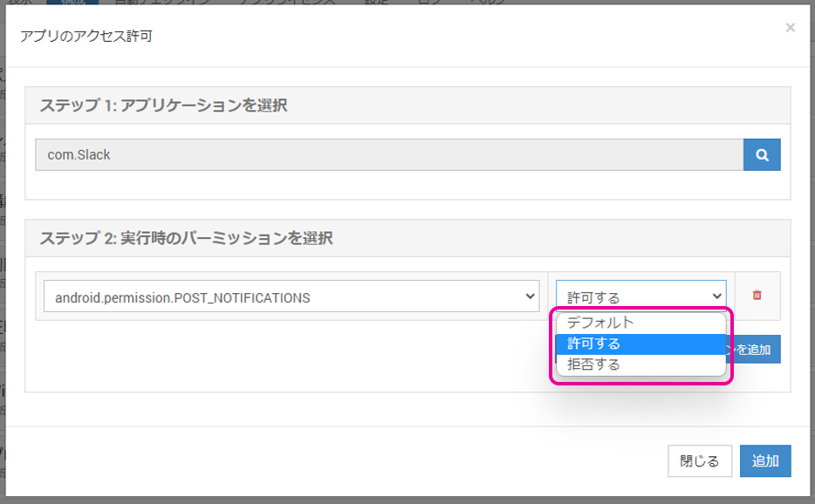Close the dialog using the top-right X

coord(790,28)
